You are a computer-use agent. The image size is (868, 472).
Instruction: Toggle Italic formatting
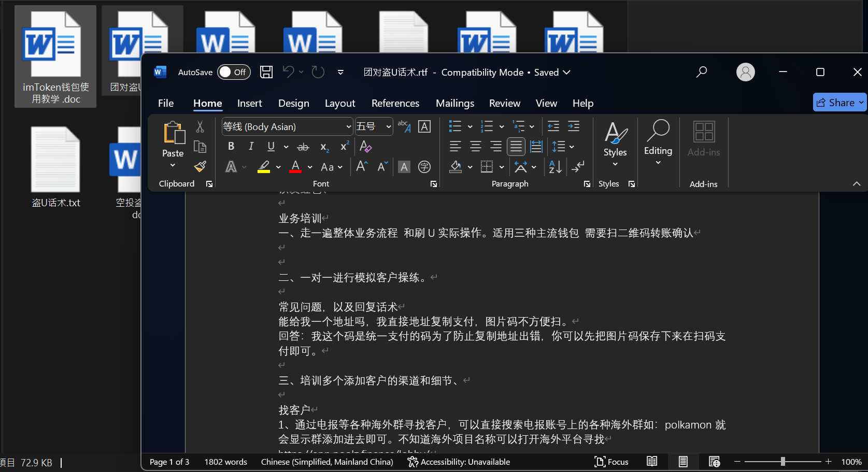251,147
